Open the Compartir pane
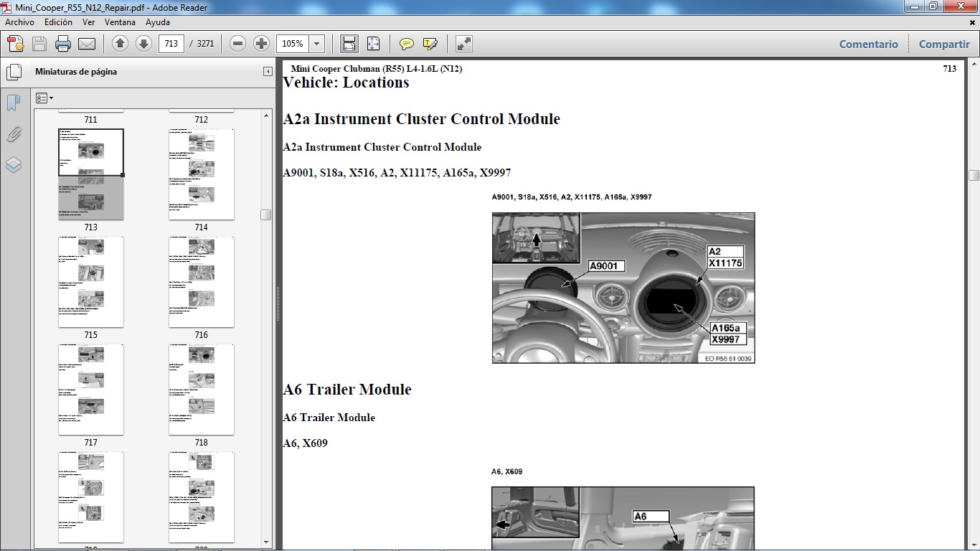Screen dimensions: 980x551 tap(944, 44)
